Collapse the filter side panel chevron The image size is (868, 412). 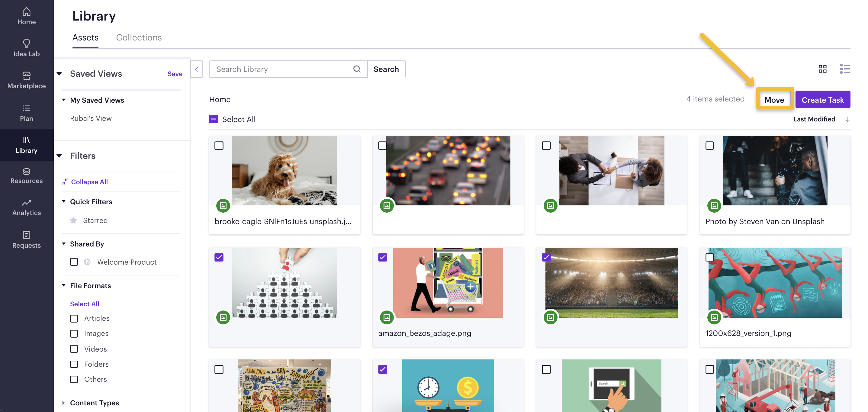[197, 69]
